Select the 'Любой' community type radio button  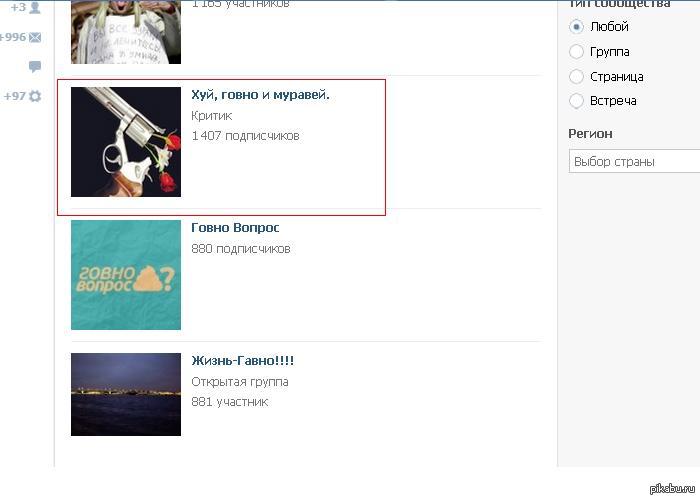pos(576,27)
